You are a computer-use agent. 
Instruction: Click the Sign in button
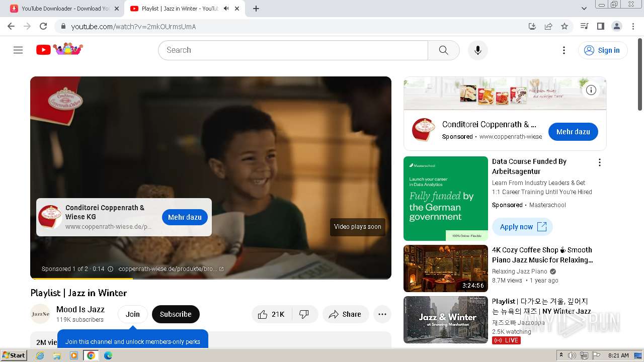(603, 50)
